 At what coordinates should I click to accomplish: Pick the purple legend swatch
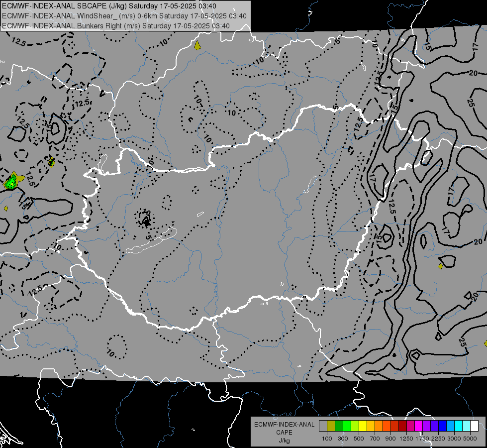[426, 426]
